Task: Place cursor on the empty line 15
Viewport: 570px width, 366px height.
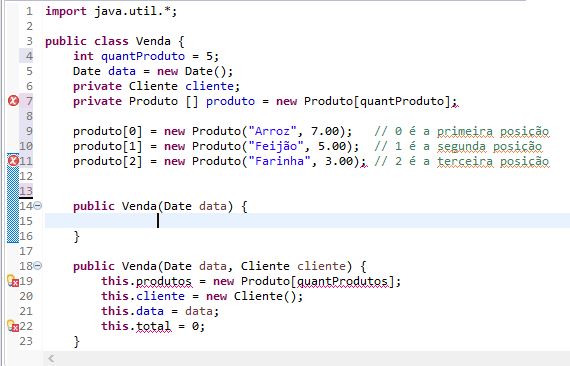Action: tap(307, 221)
